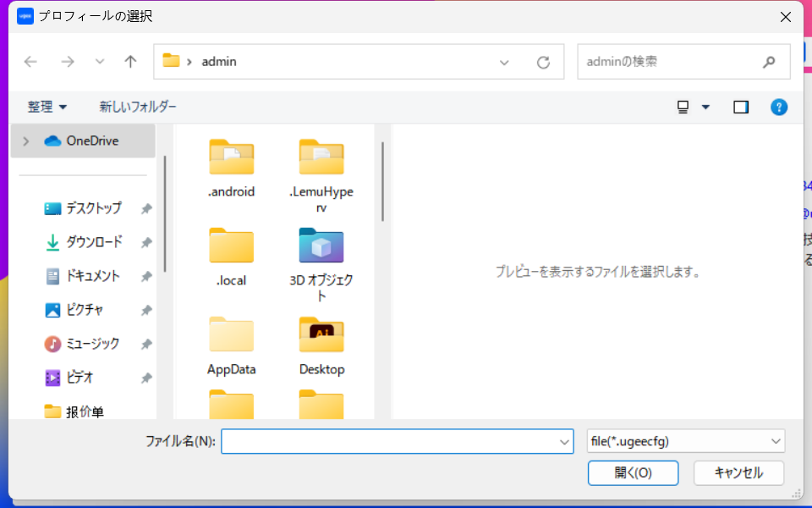Screen dimensions: 812x508
Task: Select the AppData folder
Action: [x=231, y=336]
